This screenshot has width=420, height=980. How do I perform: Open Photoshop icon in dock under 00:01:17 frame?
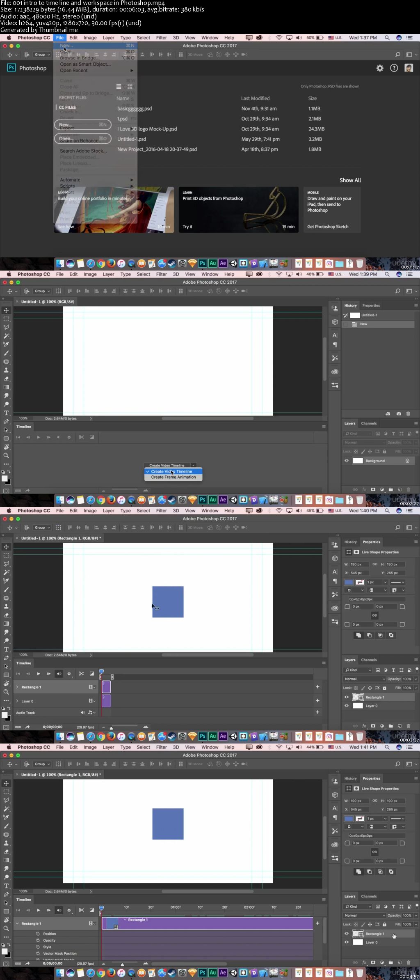(x=203, y=263)
